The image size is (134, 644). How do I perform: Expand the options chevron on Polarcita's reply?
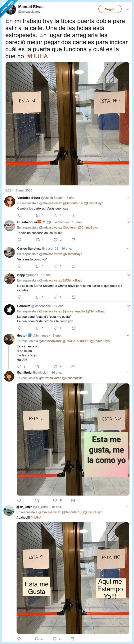[129, 306]
